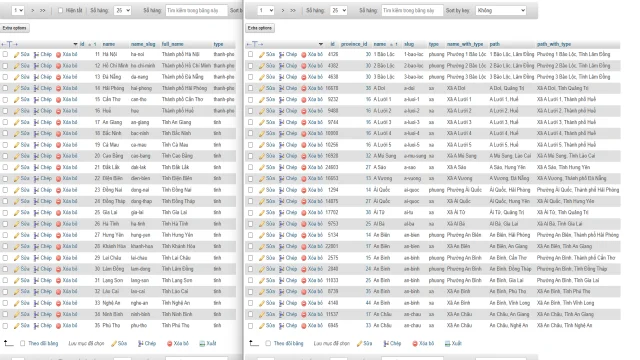This screenshot has height=360, width=640.
Task: Sort the right table by the name_with_type column
Action: 464,44
